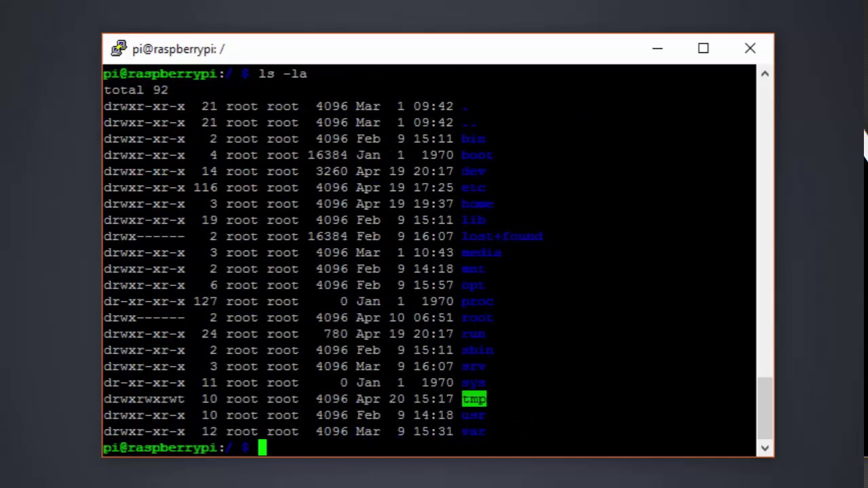Click the 'Apr 10 06:51' timestamp
The image size is (868, 488).
pyautogui.click(x=404, y=317)
